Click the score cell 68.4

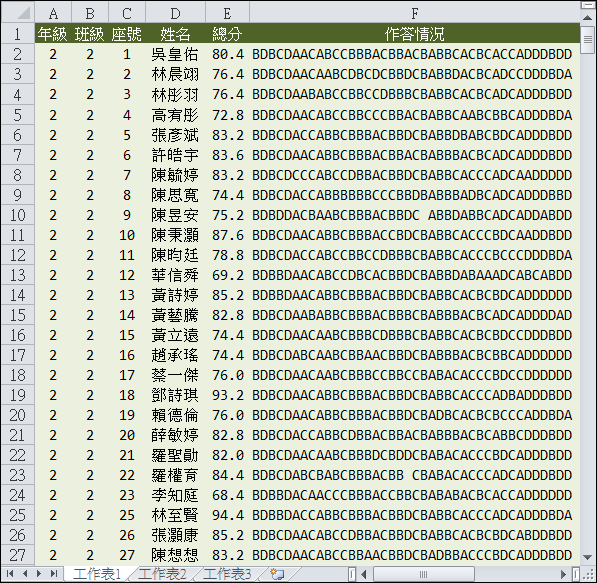click(227, 495)
